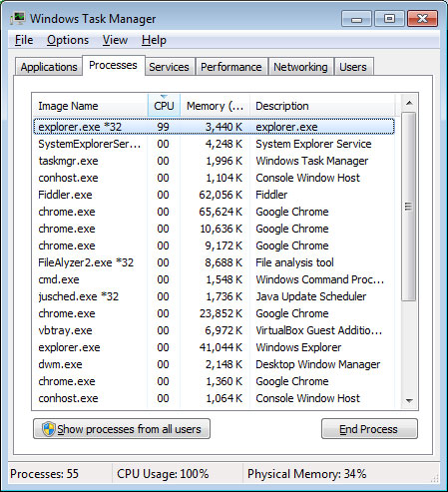The height and width of the screenshot is (492, 448).
Task: Open the Help menu
Action: coord(154,40)
